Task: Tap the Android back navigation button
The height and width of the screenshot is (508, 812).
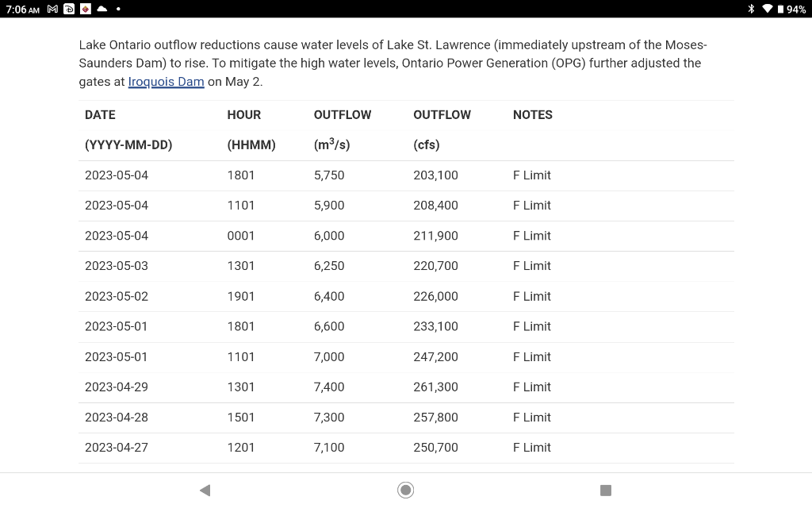Action: 205,490
